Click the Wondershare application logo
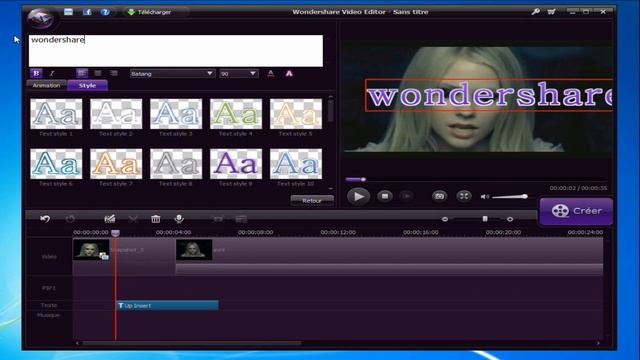The width and height of the screenshot is (640, 360). click(40, 18)
